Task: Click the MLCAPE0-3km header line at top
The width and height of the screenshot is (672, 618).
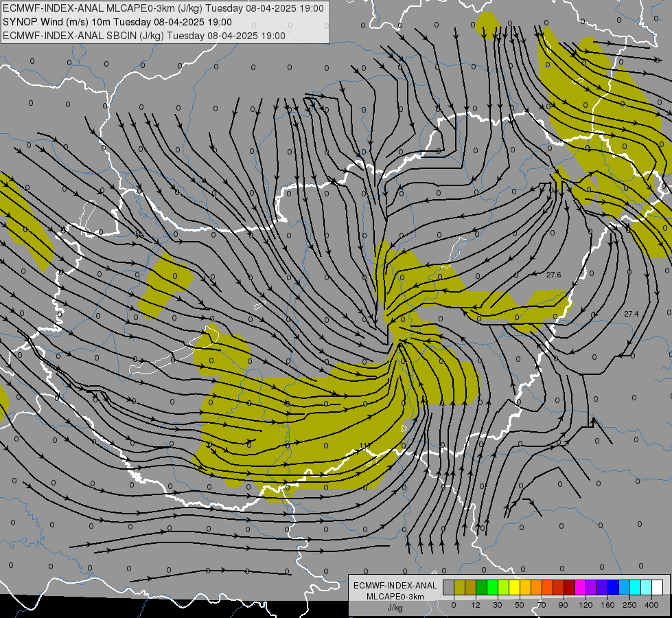Action: pos(163,8)
